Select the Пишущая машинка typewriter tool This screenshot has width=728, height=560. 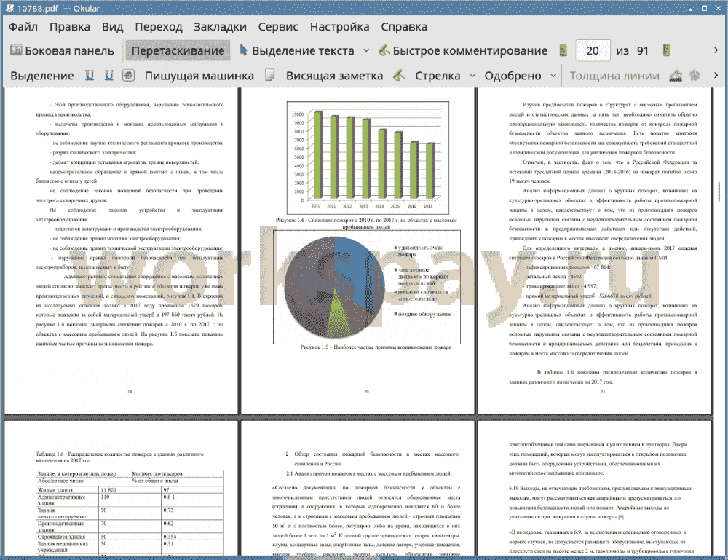[x=199, y=75]
